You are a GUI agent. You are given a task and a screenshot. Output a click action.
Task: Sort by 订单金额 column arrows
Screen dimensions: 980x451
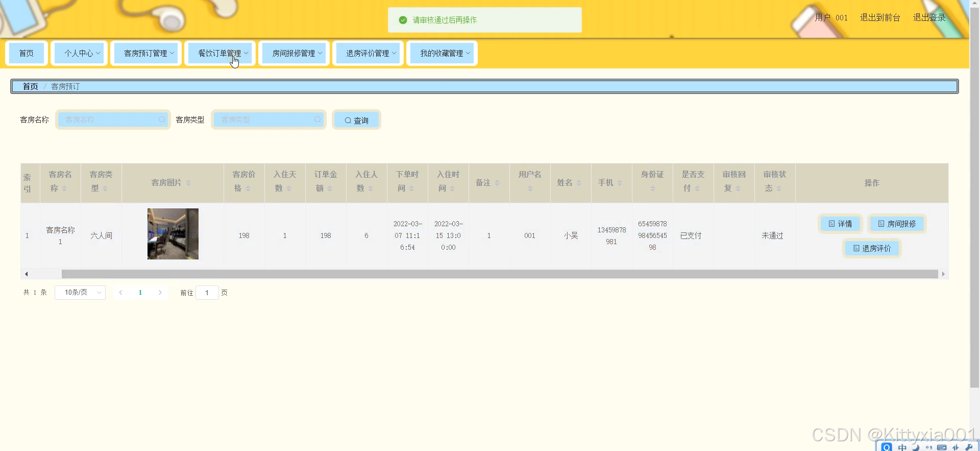330,188
